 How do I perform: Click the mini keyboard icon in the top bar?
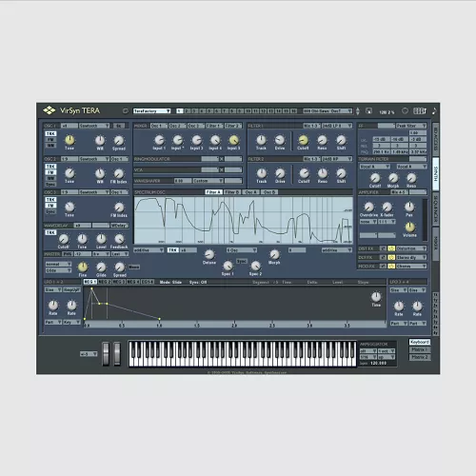[420, 110]
